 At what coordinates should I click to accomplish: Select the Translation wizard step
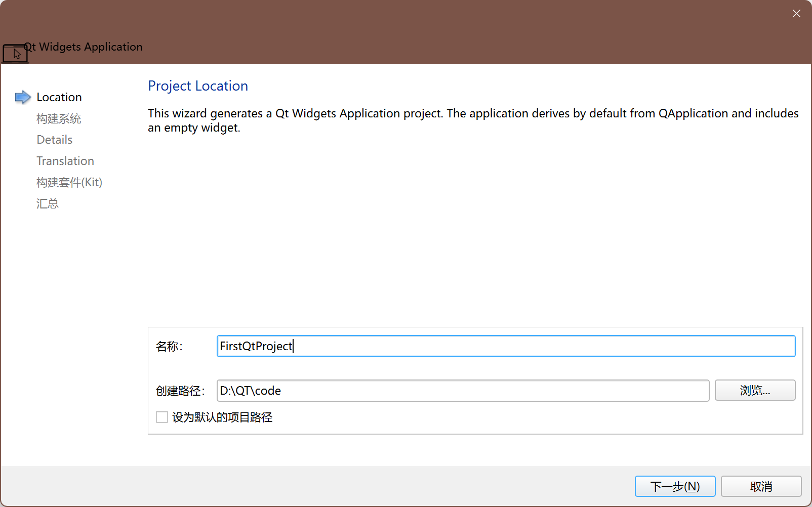(65, 160)
